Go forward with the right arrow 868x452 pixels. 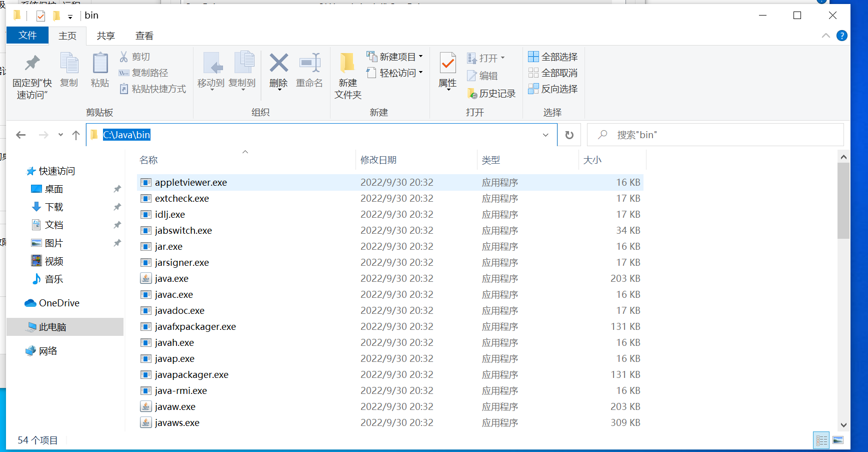pyautogui.click(x=44, y=135)
